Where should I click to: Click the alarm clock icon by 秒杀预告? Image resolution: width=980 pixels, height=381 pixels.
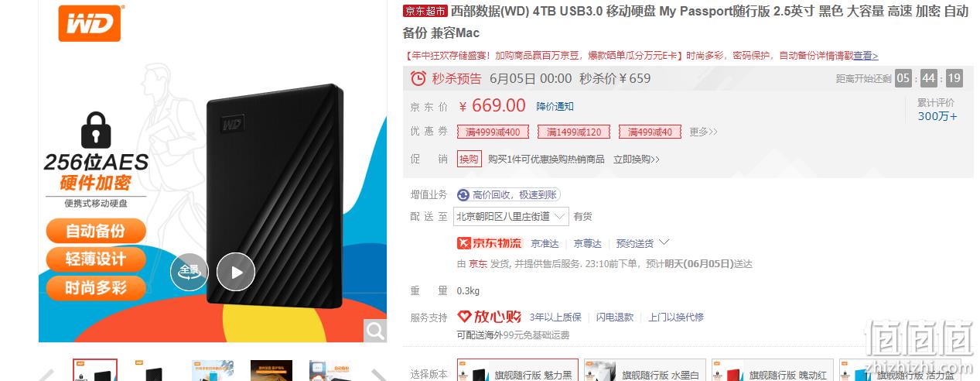tap(418, 78)
